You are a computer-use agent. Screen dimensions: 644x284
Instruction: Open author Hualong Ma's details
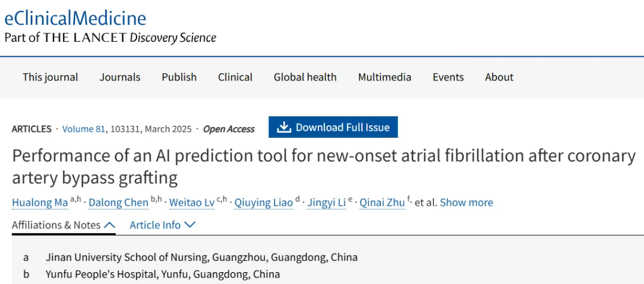tap(40, 203)
